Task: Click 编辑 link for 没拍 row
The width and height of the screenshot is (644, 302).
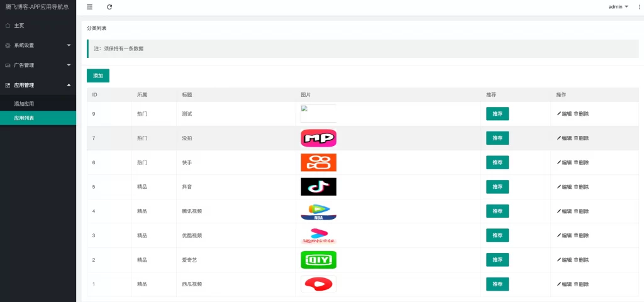Action: tap(564, 138)
